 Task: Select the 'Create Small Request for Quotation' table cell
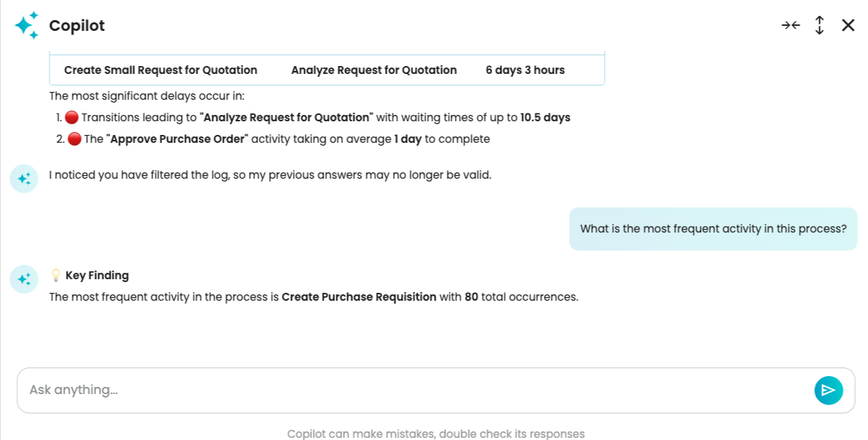161,70
